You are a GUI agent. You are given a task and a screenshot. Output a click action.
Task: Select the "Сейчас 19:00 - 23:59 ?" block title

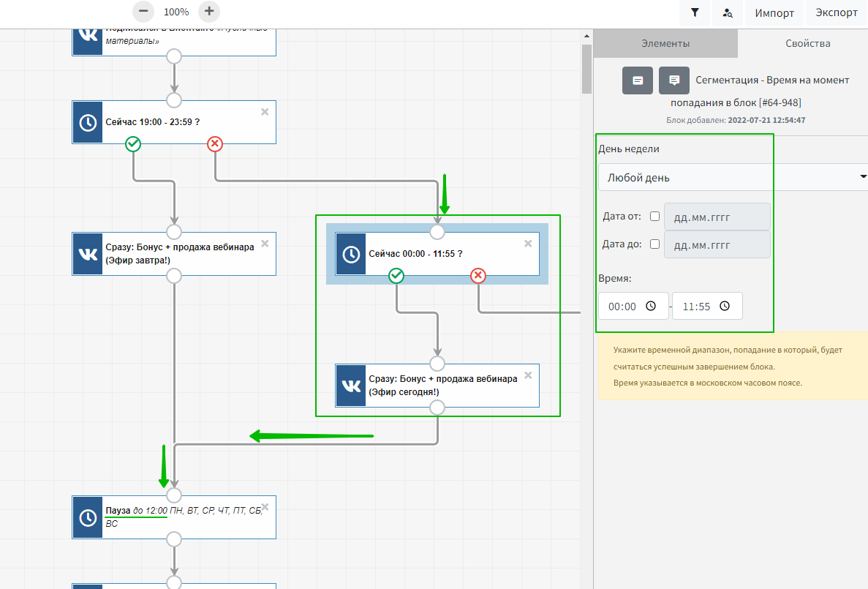153,122
